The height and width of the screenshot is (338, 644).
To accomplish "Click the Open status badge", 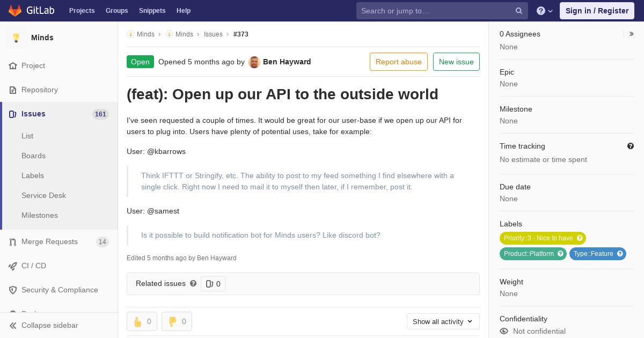I will [140, 62].
